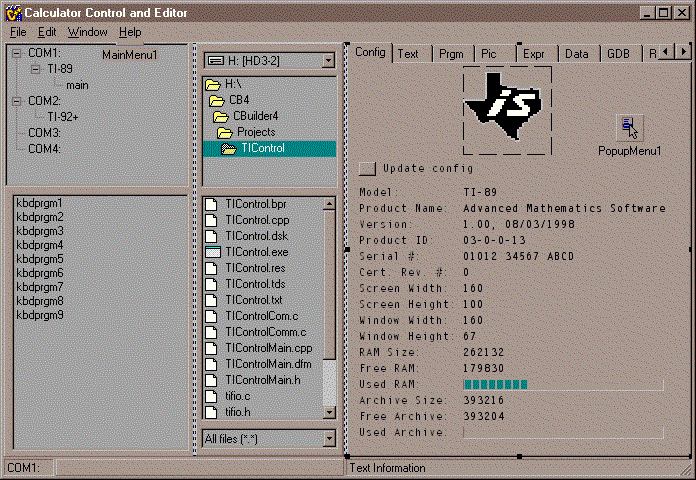Open the All files (*.*) filter dropdown
The image size is (696, 480).
point(328,439)
